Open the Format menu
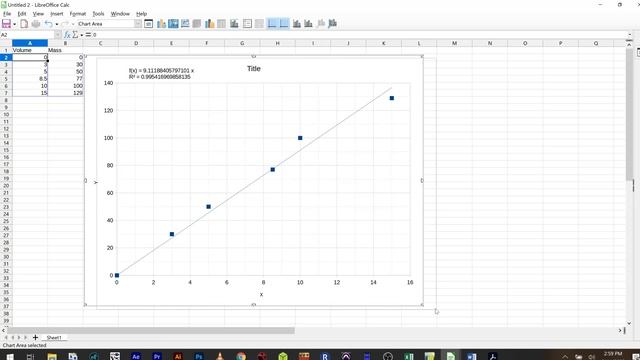The width and height of the screenshot is (640, 360). (78, 13)
